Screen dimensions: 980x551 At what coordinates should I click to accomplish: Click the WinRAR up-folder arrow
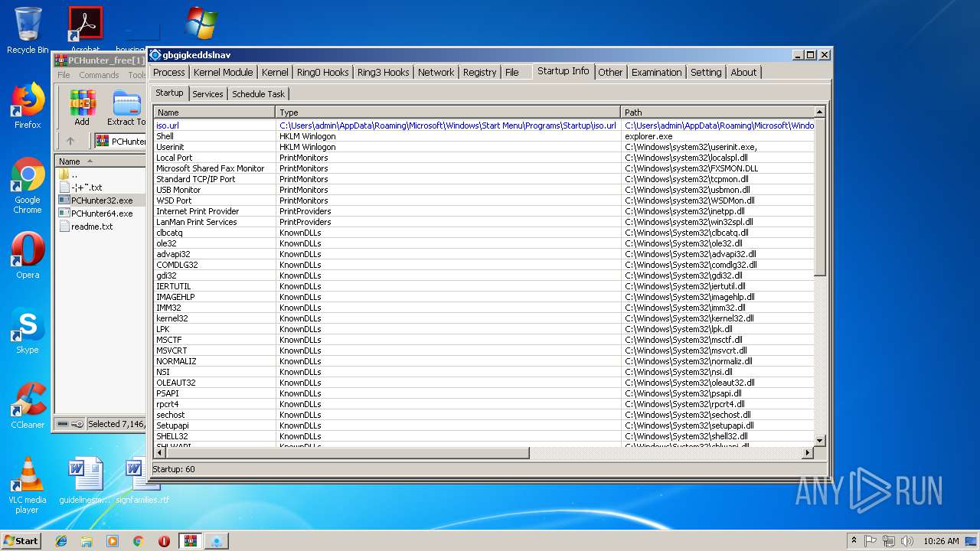coord(70,141)
